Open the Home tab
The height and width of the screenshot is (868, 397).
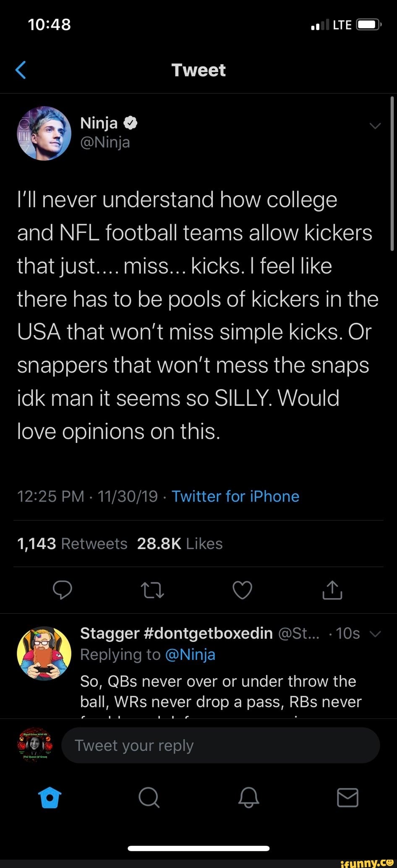tap(50, 797)
